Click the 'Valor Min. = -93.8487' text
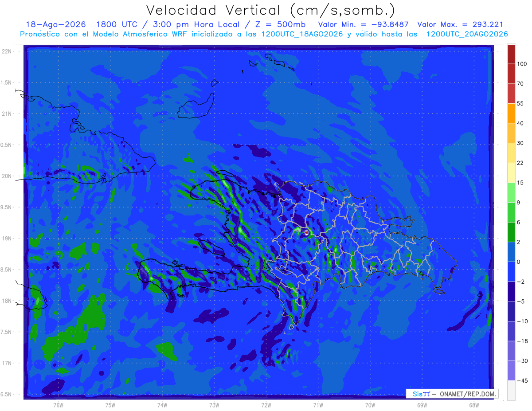This screenshot has height=411, width=532. (x=363, y=24)
